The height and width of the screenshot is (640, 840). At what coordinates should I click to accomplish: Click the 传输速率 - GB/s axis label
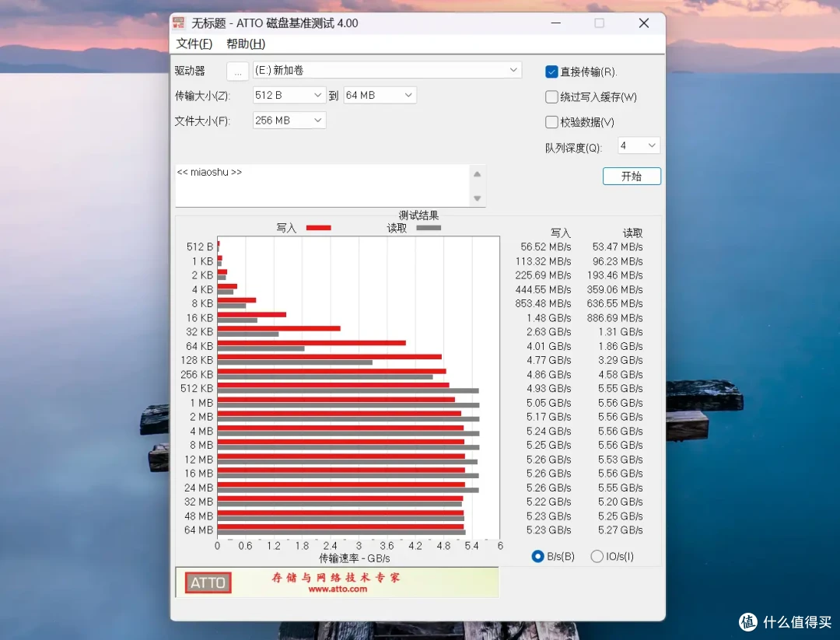[355, 558]
